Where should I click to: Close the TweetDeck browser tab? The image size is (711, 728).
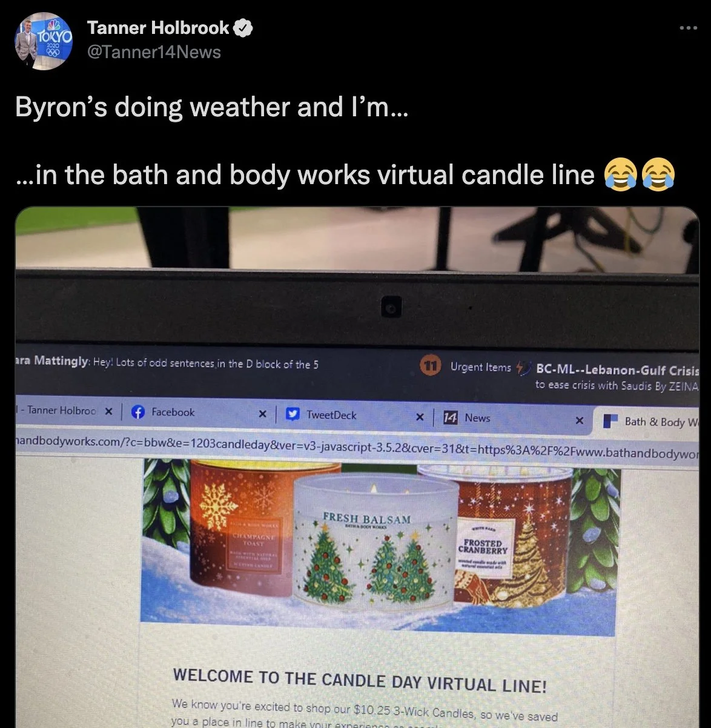pyautogui.click(x=419, y=417)
